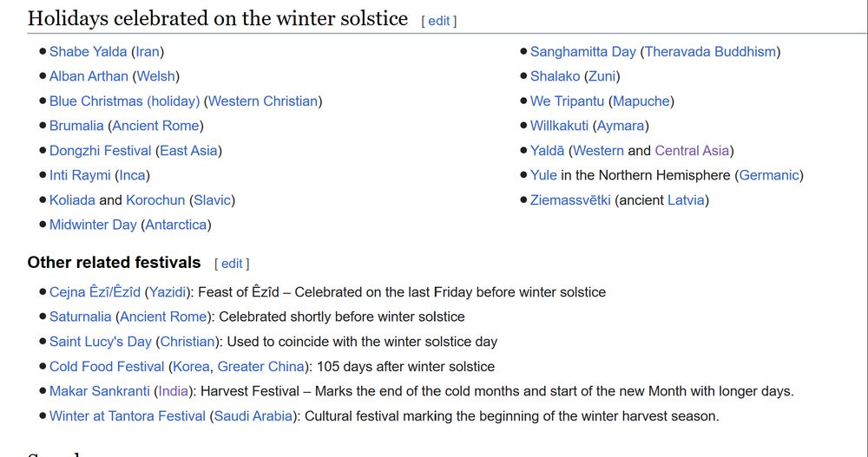Open the Dongzhi Festival article
The width and height of the screenshot is (868, 457).
[100, 151]
